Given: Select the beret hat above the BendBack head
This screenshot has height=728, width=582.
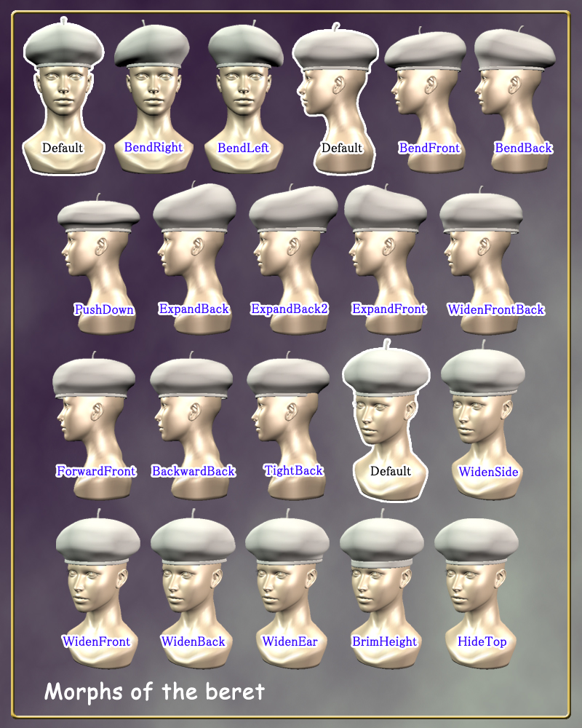Looking at the screenshot, I should pyautogui.click(x=514, y=49).
